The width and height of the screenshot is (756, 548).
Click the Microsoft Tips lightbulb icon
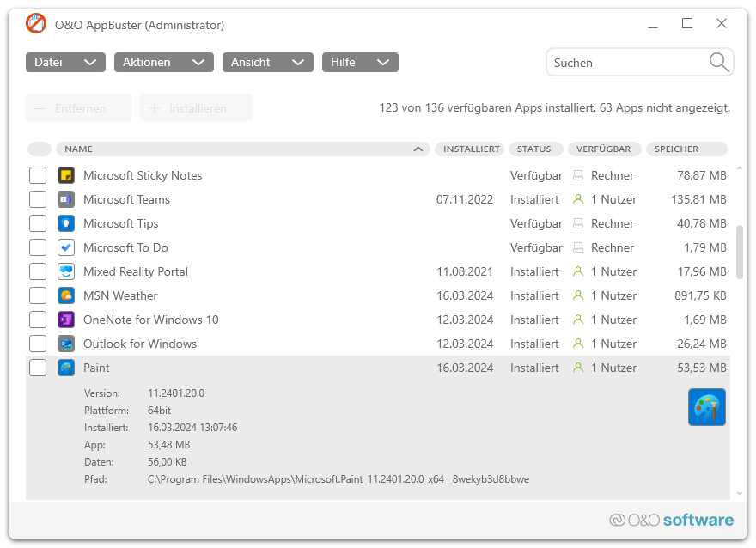point(66,223)
